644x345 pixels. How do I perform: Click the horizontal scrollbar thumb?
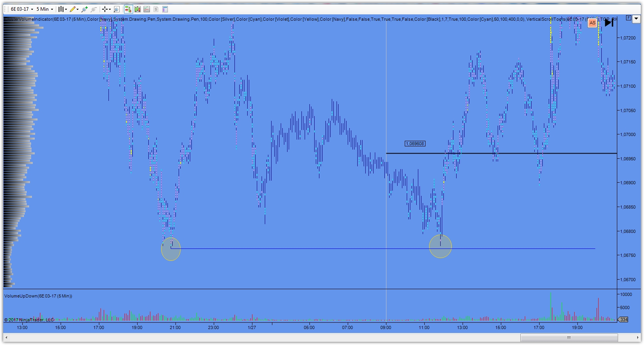tap(569, 337)
